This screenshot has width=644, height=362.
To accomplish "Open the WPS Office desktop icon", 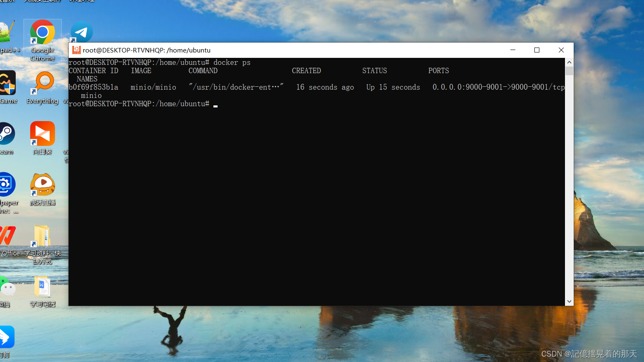I will (9, 241).
